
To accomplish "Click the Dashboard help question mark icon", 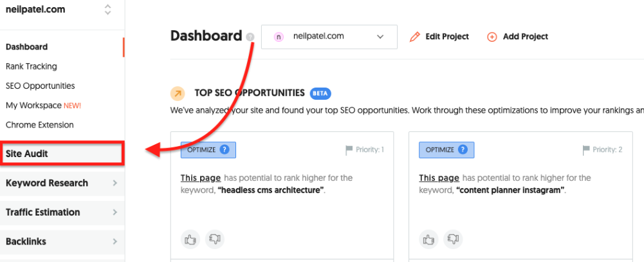I will coord(250,37).
